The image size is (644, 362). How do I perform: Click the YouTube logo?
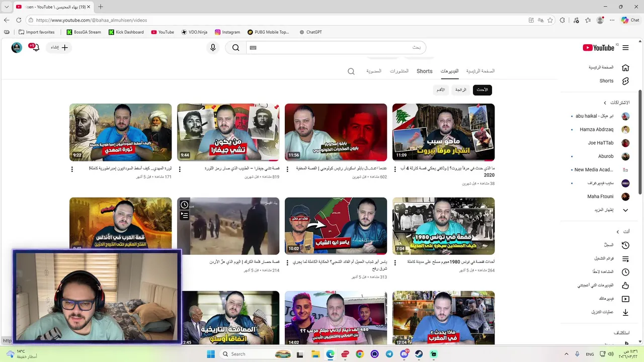599,48
